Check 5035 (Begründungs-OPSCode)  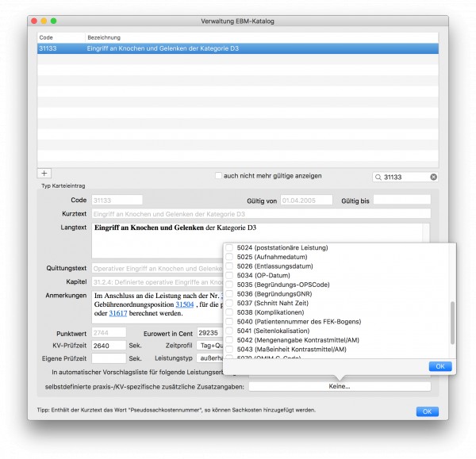(229, 285)
